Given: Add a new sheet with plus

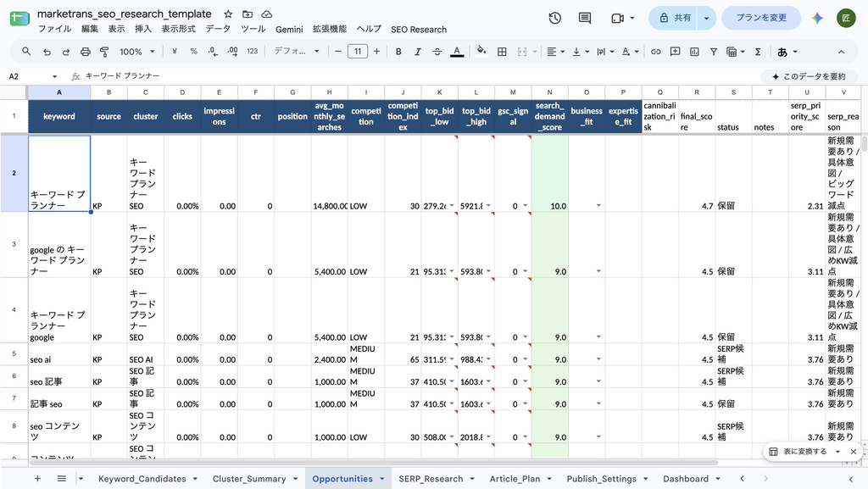Looking at the screenshot, I should click(x=37, y=479).
